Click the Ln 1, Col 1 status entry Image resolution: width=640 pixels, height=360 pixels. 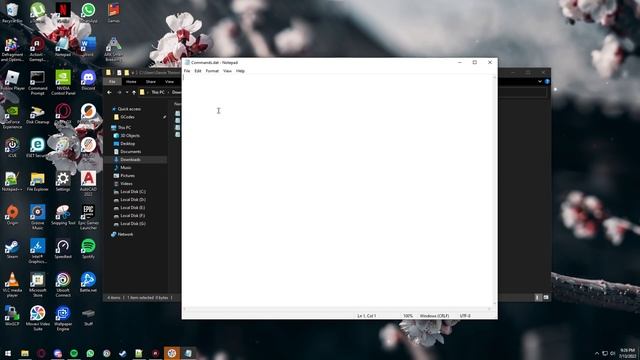(367, 316)
